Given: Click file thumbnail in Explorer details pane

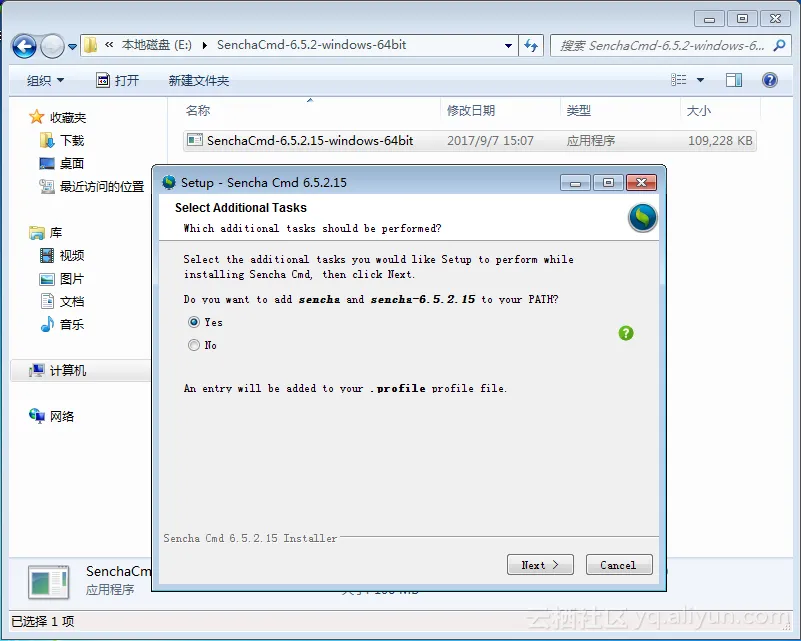Looking at the screenshot, I should tap(49, 582).
